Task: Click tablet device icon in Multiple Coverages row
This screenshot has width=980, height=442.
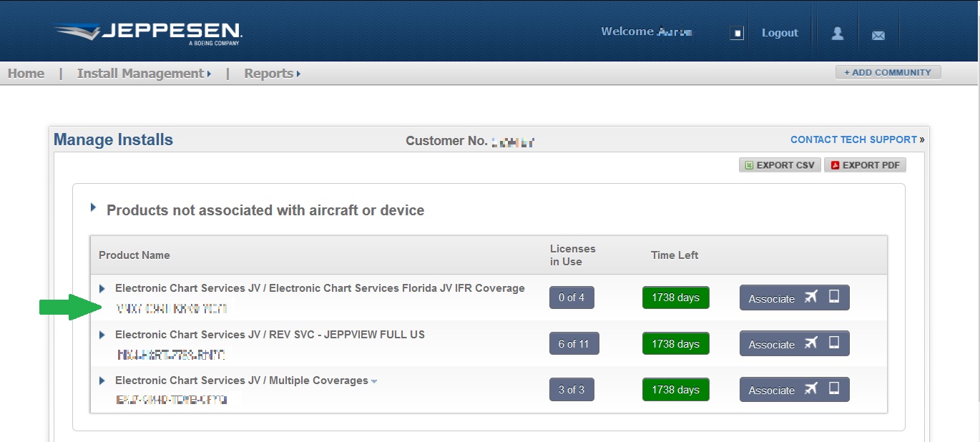Action: (834, 388)
